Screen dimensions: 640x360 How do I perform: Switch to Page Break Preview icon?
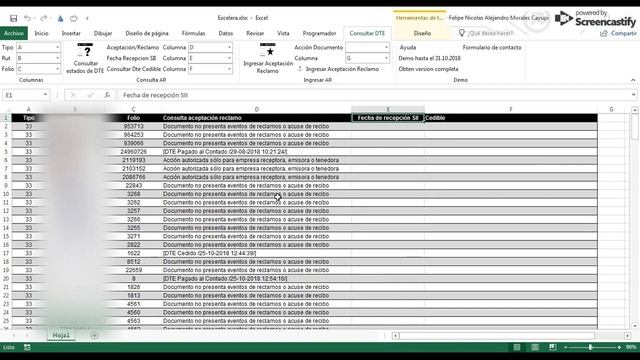click(552, 347)
